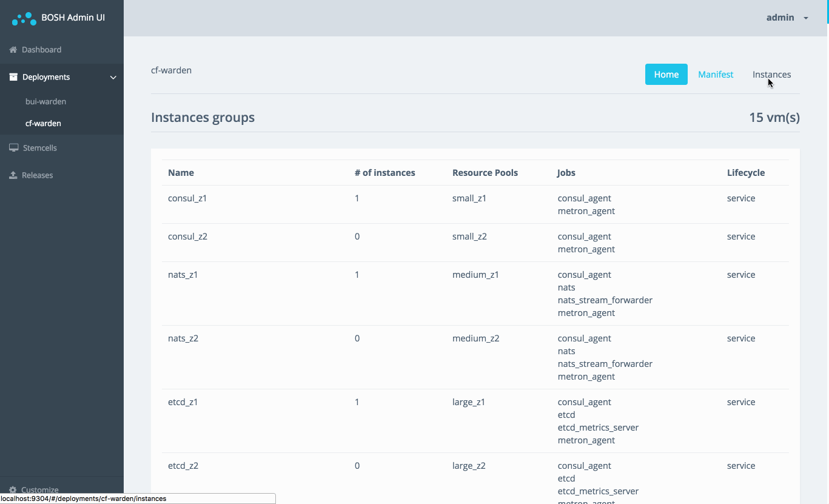This screenshot has height=504, width=829.
Task: Select the etcd_z2 row name
Action: point(183,466)
